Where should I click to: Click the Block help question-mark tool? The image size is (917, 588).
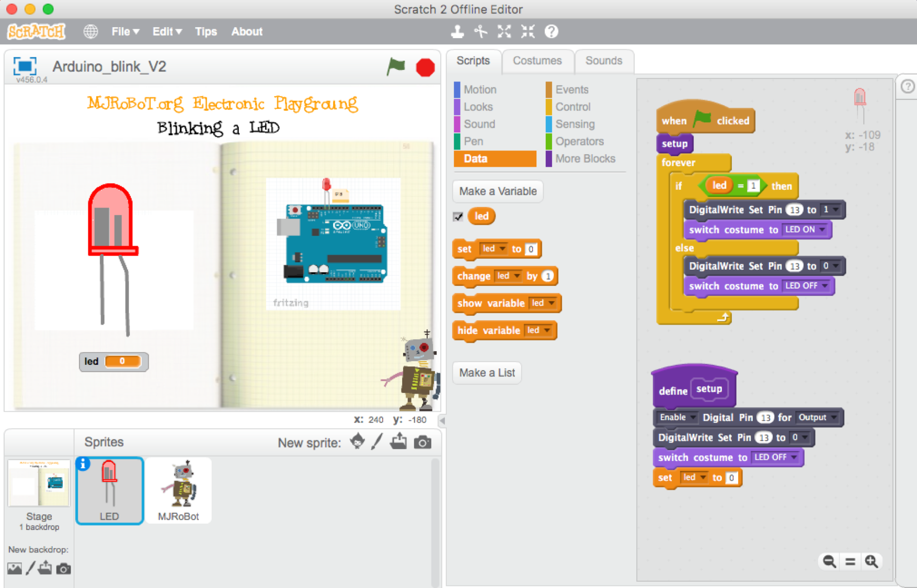click(x=551, y=31)
